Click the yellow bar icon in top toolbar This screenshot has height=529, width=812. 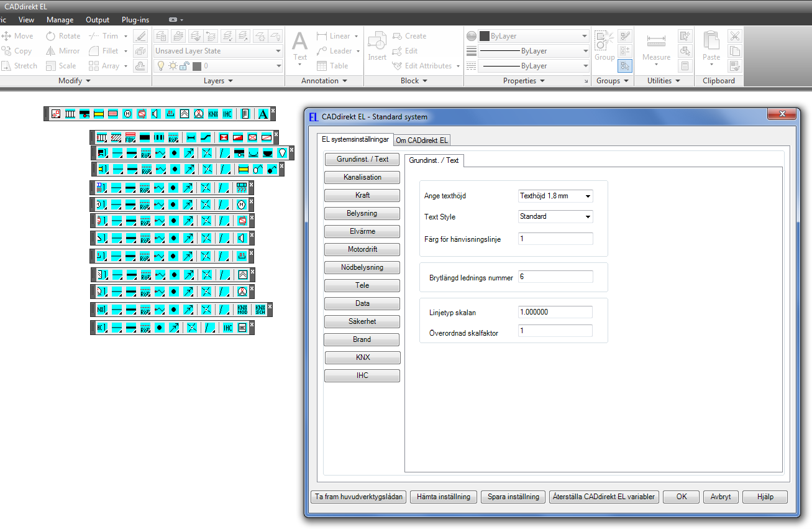[x=99, y=114]
